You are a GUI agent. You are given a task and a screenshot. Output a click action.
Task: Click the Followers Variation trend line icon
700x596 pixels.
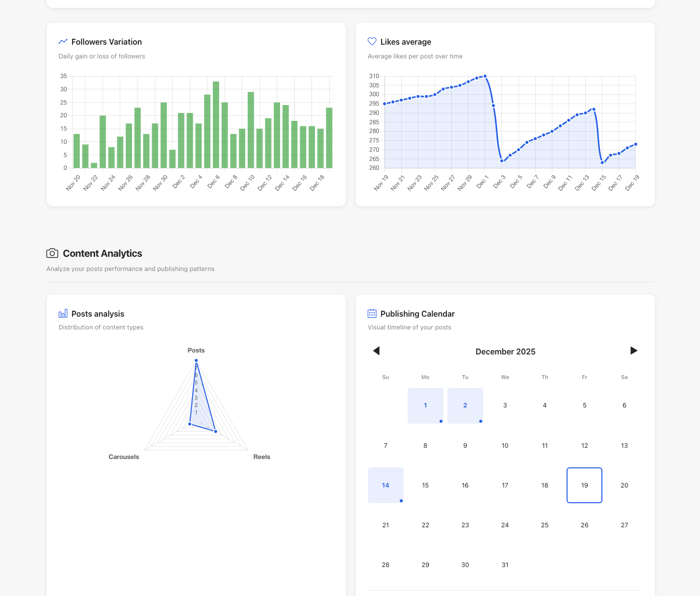63,42
